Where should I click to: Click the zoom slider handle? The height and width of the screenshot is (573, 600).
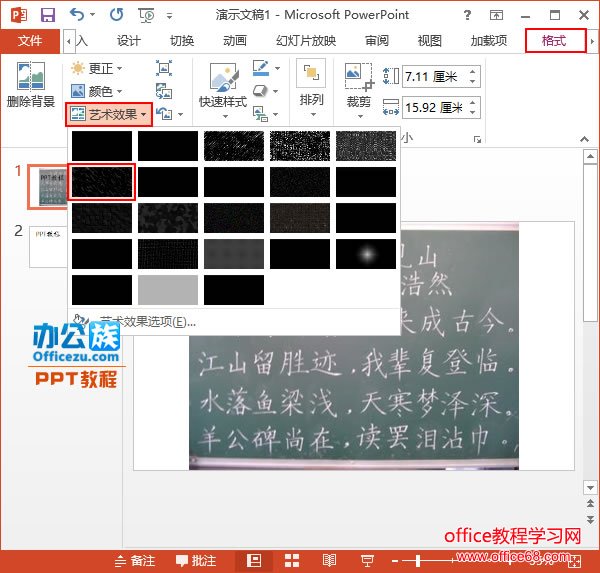point(418,561)
